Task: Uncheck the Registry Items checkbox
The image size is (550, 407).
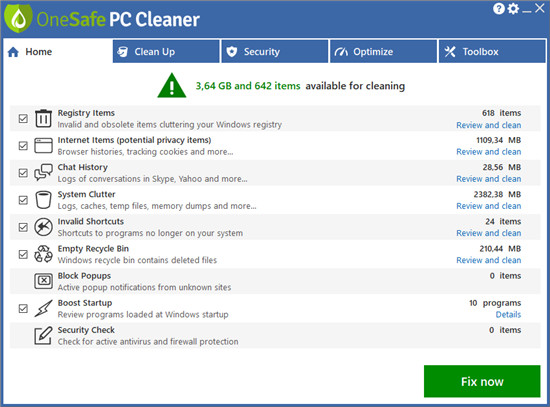Action: tap(23, 119)
